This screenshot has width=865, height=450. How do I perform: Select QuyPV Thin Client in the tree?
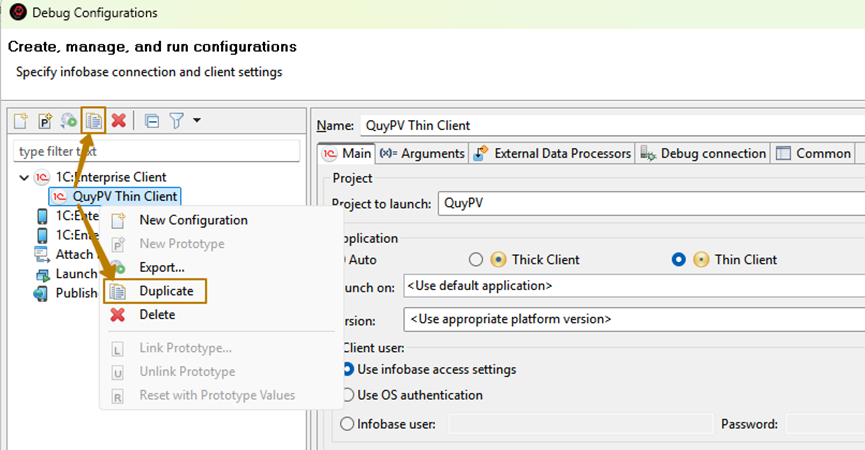[124, 197]
